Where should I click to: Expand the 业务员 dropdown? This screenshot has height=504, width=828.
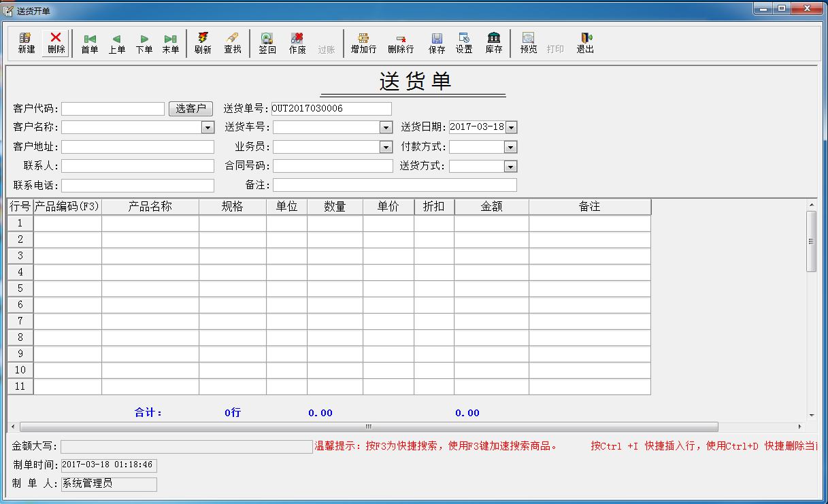point(386,147)
